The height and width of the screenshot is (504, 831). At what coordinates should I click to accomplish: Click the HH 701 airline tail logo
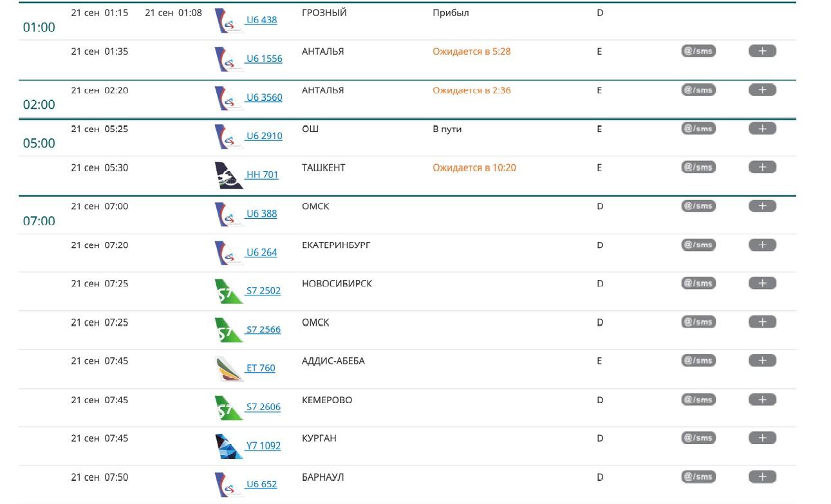pos(229,175)
